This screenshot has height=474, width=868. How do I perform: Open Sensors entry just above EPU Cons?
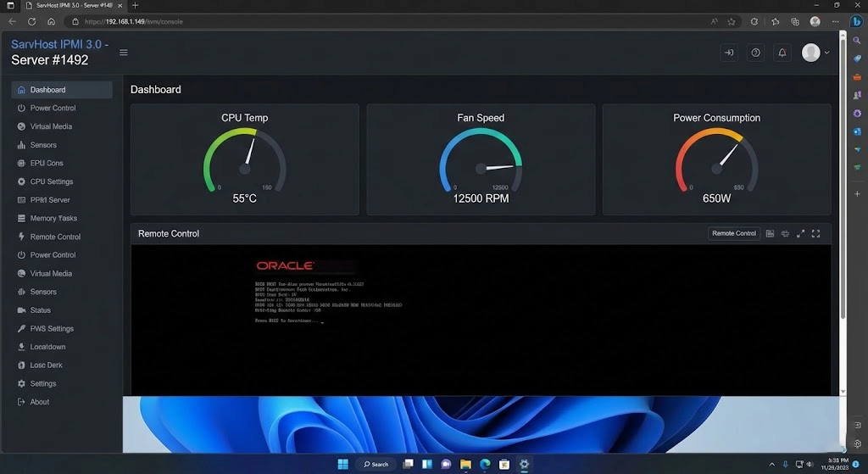point(62,145)
